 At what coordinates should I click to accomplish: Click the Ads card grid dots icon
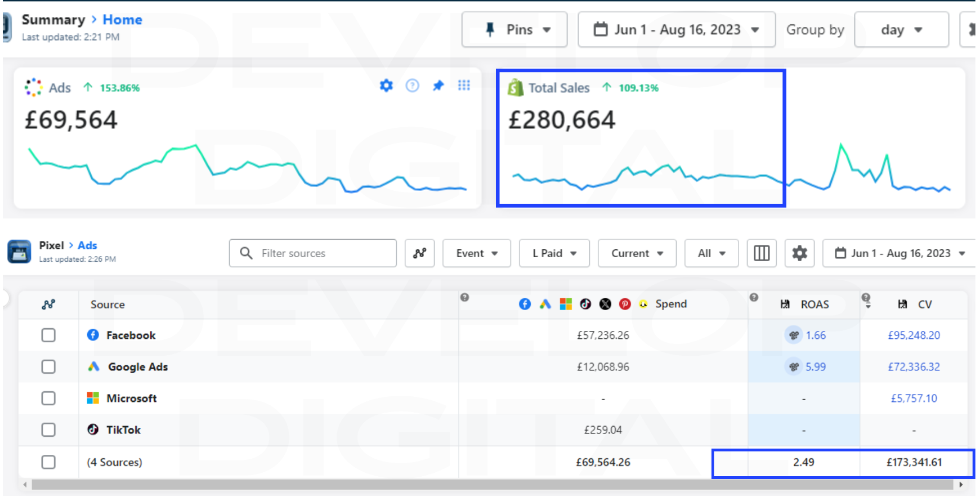point(464,86)
